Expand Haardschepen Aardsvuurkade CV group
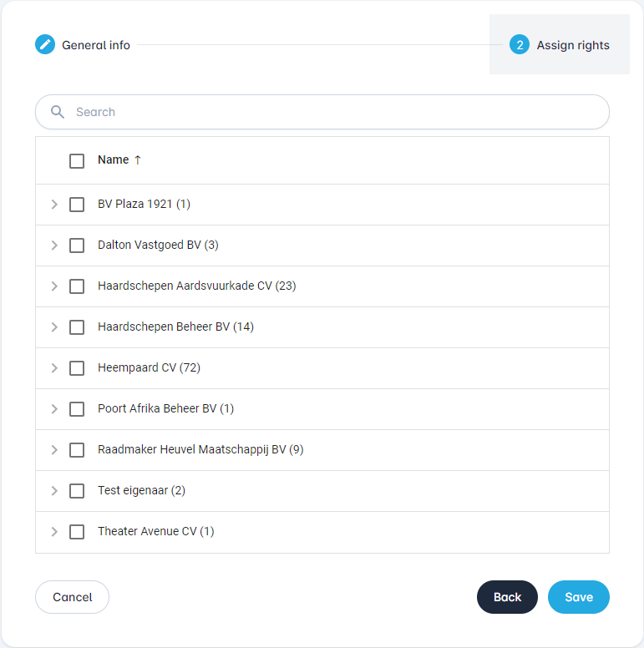Screen dimensions: 644x648 (x=54, y=286)
